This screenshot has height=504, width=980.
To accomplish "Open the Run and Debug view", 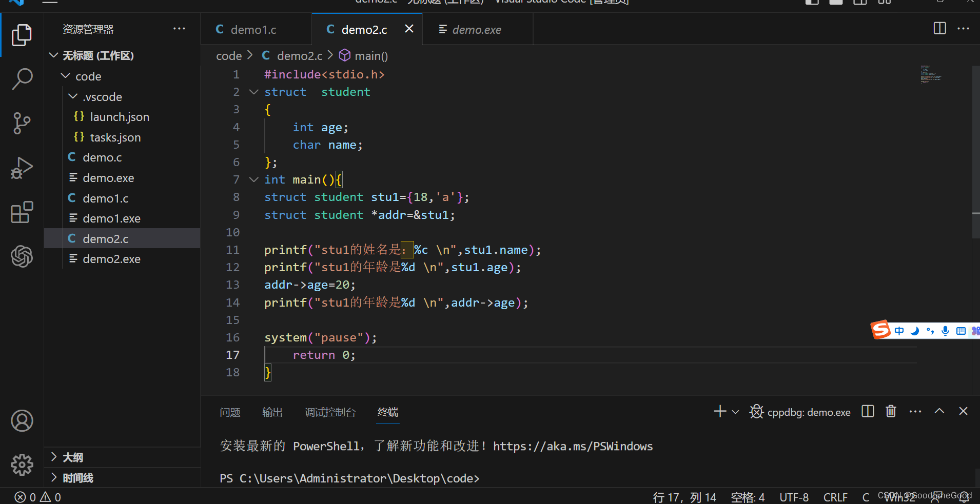I will [22, 168].
